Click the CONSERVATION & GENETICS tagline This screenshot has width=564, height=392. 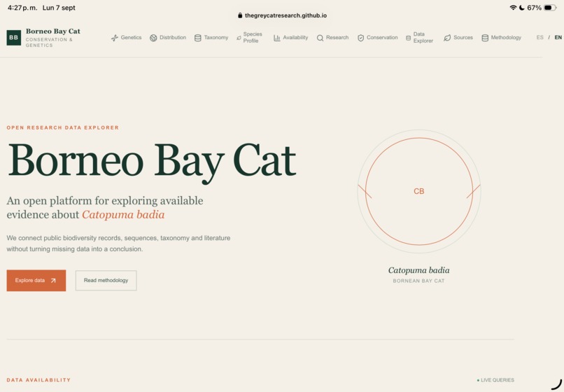click(49, 43)
